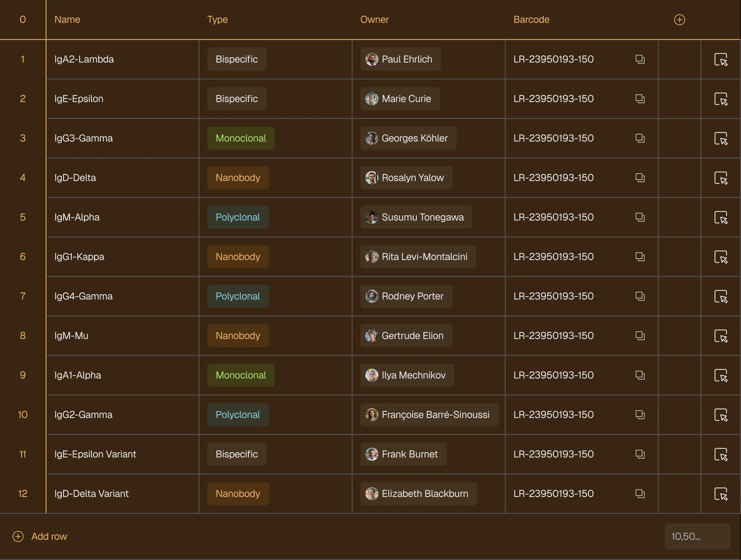Click the Barcode column header
This screenshot has height=560, width=741.
pos(532,19)
